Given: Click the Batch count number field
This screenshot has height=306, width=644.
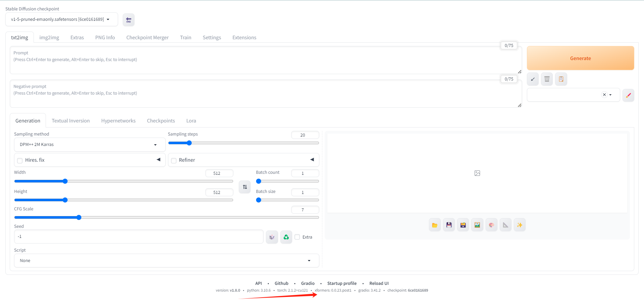Looking at the screenshot, I should tap(305, 173).
